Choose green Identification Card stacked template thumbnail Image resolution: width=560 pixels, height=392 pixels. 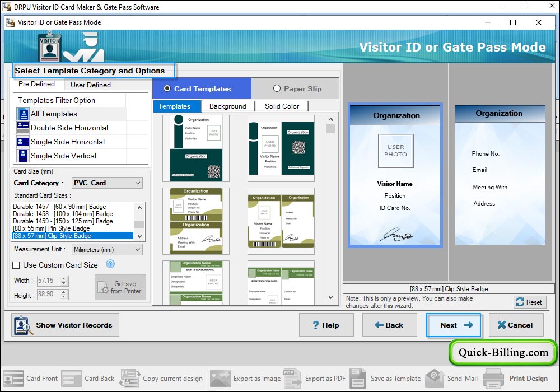[195, 282]
